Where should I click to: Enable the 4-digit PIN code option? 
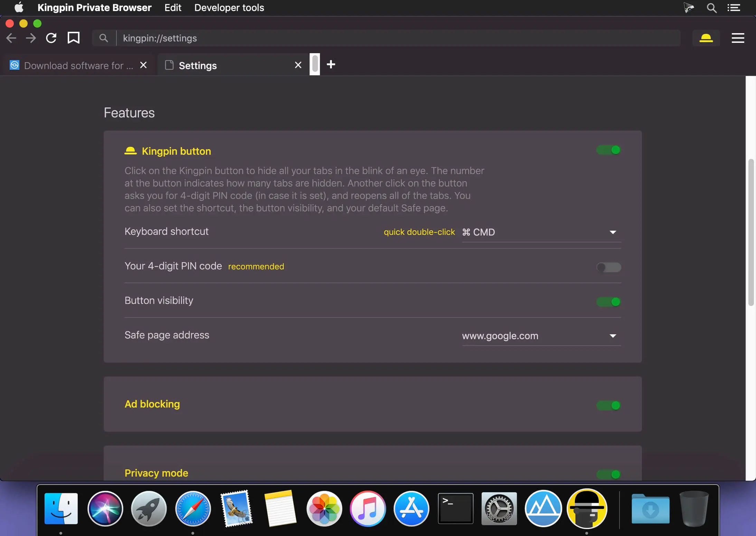coord(608,267)
